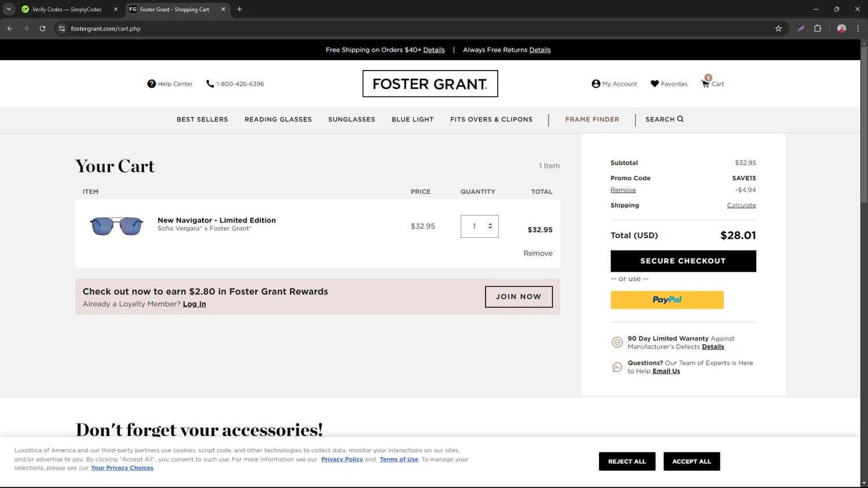Open My Account profile icon

pyautogui.click(x=595, y=84)
